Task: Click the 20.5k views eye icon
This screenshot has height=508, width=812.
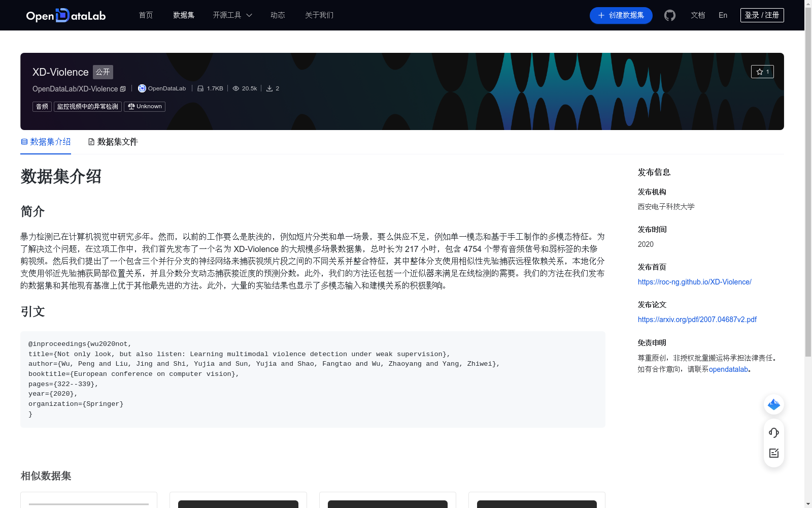Action: click(236, 88)
